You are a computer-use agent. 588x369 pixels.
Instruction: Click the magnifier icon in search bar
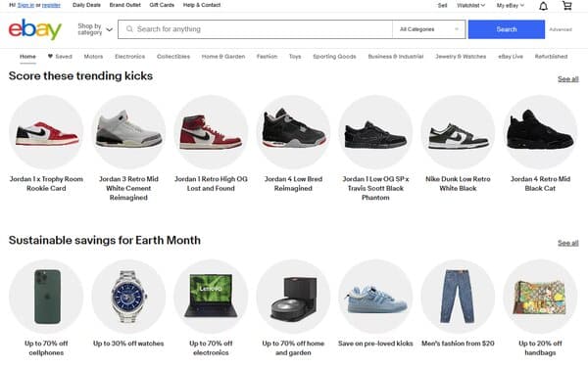click(x=129, y=29)
